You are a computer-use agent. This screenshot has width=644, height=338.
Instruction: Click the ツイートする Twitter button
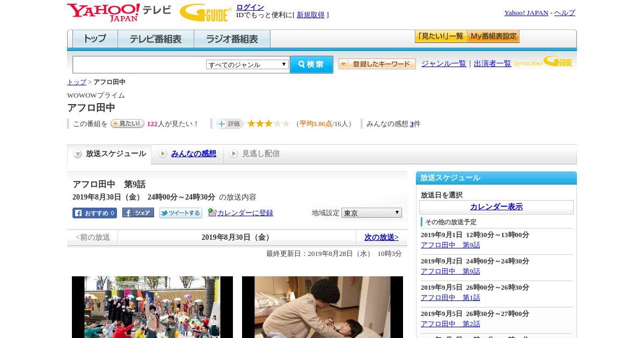click(x=181, y=213)
